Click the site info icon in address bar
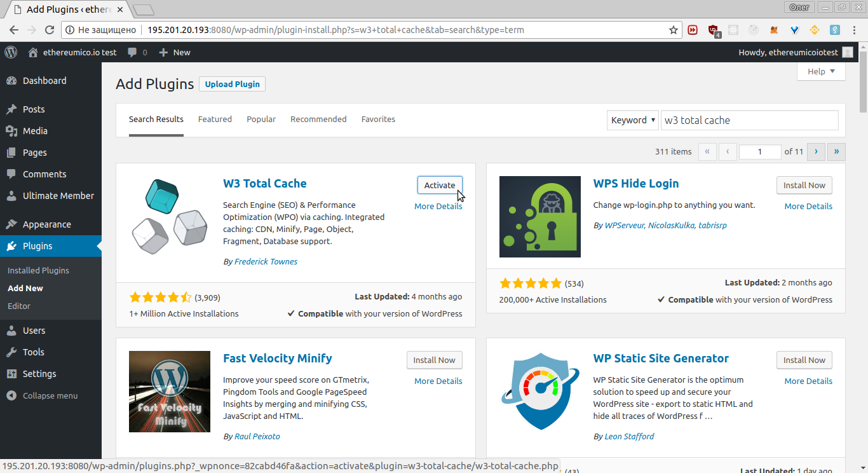Viewport: 868px width, 473px height. pos(70,30)
